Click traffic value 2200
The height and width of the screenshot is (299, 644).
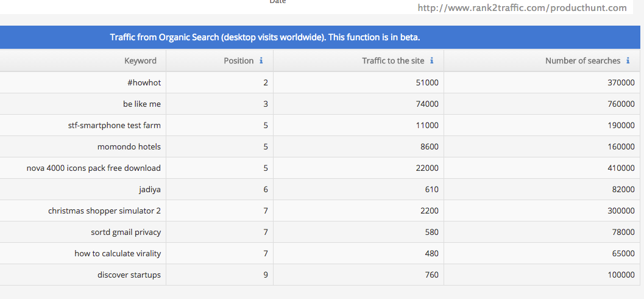click(x=429, y=211)
